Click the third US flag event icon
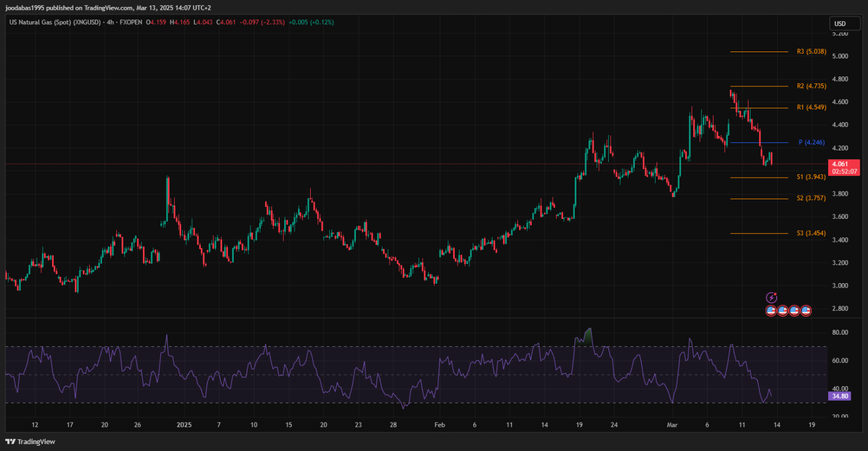868x451 pixels. 794,311
